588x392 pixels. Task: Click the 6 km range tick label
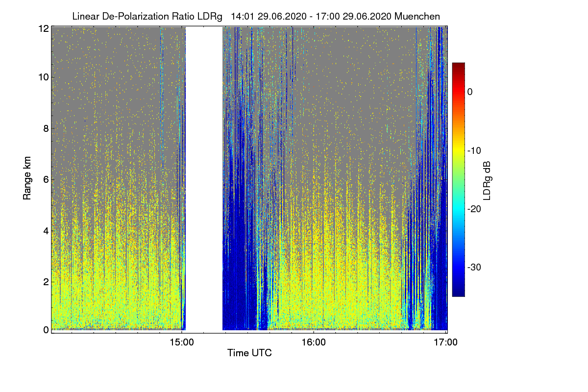(46, 179)
